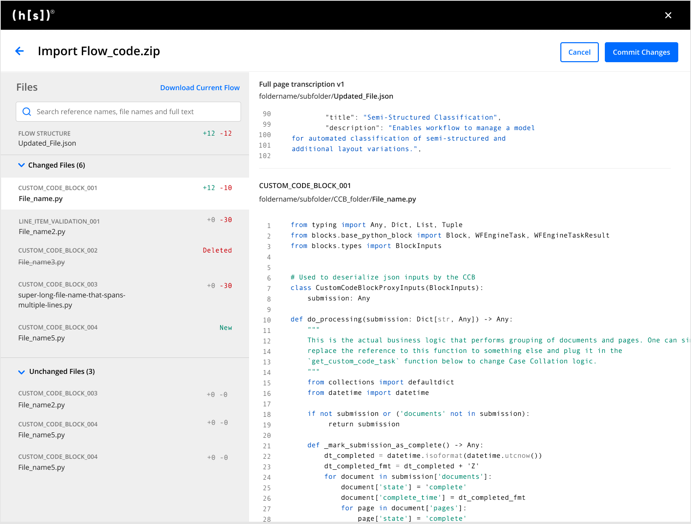
Task: Click the 'New' status label
Action: point(226,327)
